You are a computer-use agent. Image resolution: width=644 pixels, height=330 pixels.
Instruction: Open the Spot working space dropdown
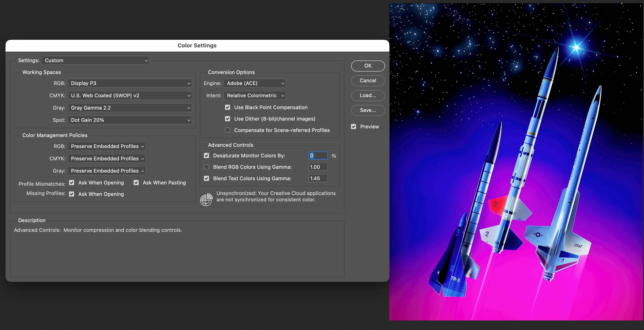(130, 120)
